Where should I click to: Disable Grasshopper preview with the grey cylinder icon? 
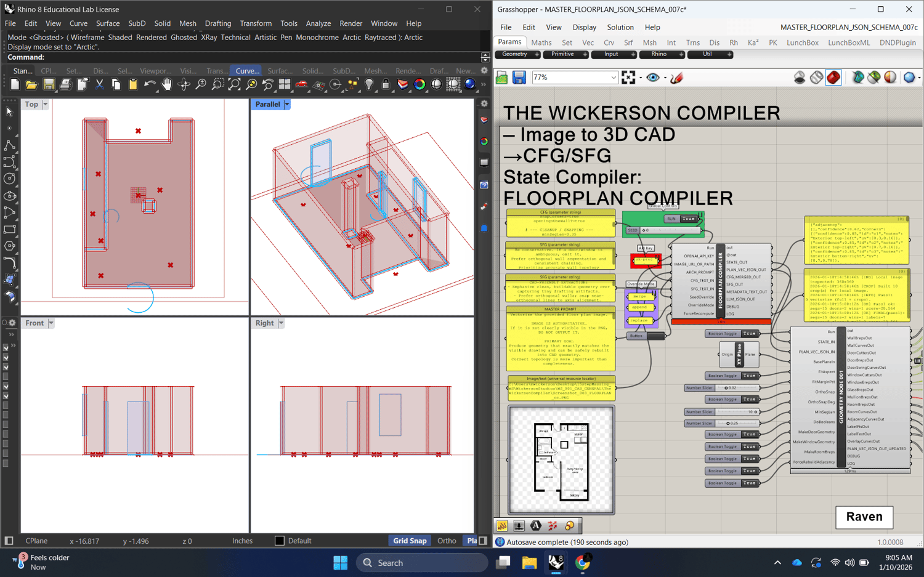click(x=800, y=78)
